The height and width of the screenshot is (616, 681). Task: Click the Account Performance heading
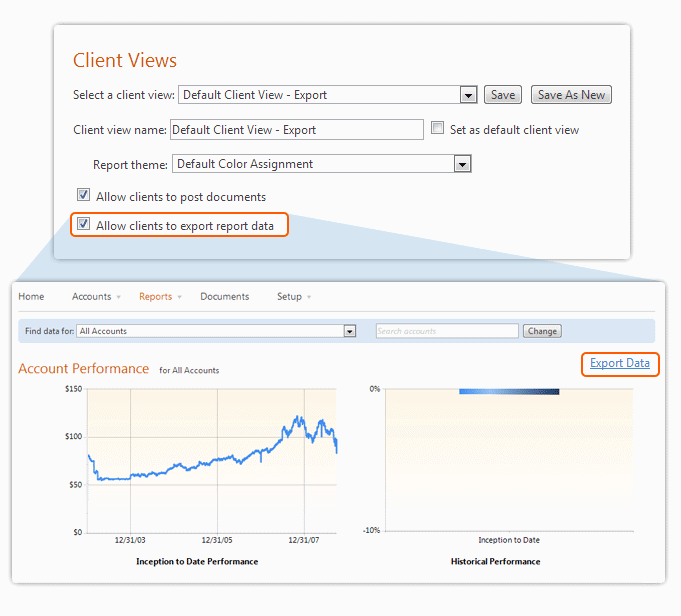click(83, 369)
